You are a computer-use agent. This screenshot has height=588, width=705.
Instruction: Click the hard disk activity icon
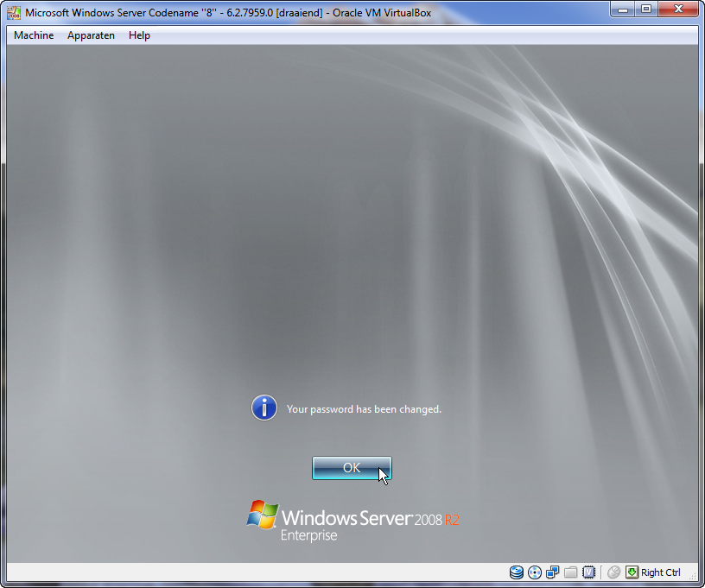tap(517, 572)
